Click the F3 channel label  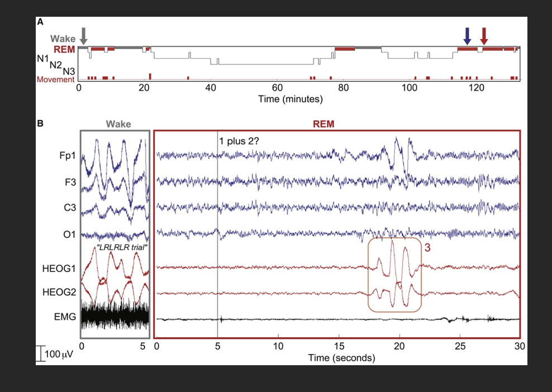(x=71, y=183)
